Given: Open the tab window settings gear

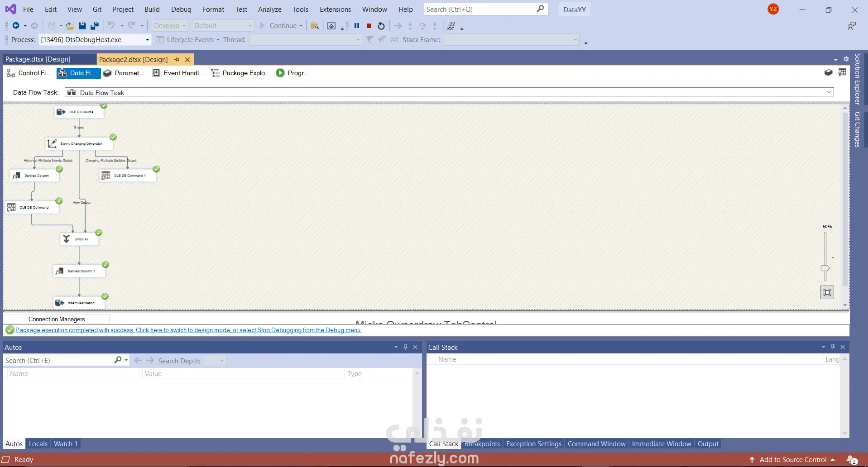Looking at the screenshot, I should tap(846, 59).
